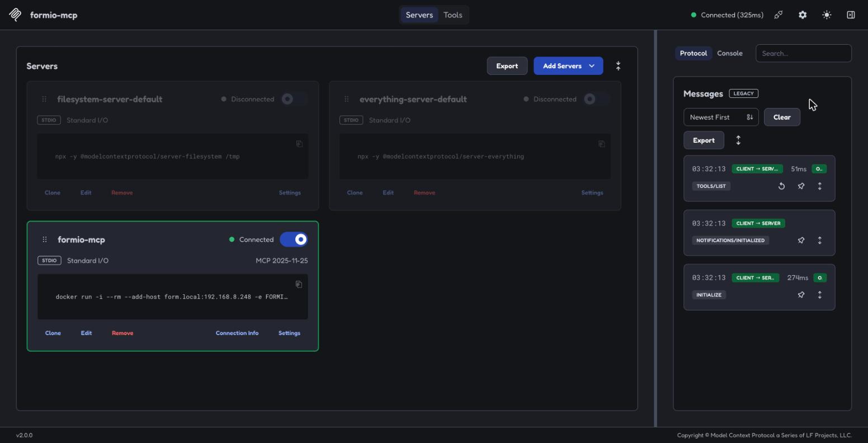Clone the formio-mcp server
The width and height of the screenshot is (868, 443).
53,333
